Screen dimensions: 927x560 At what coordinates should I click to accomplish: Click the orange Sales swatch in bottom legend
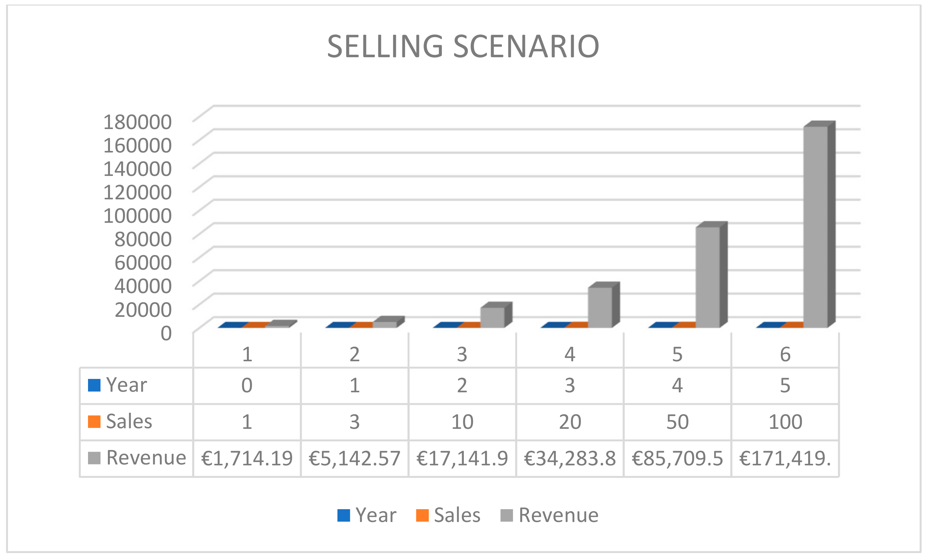[x=422, y=515]
